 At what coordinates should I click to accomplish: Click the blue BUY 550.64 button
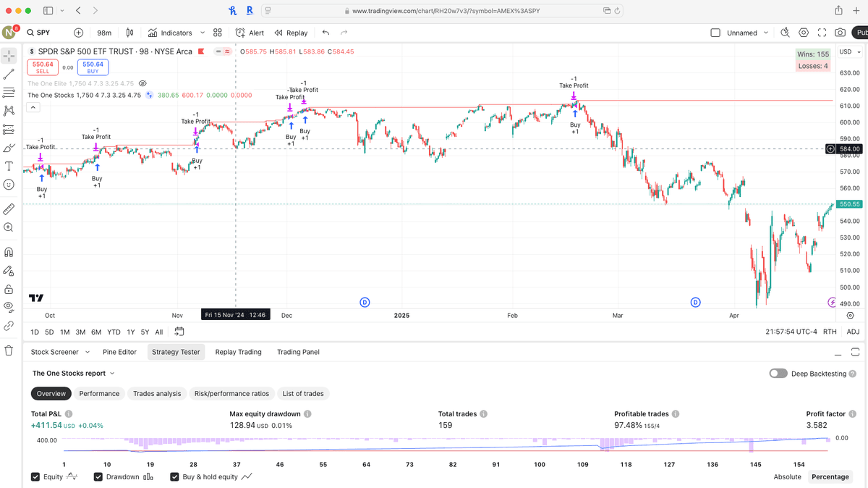click(93, 67)
